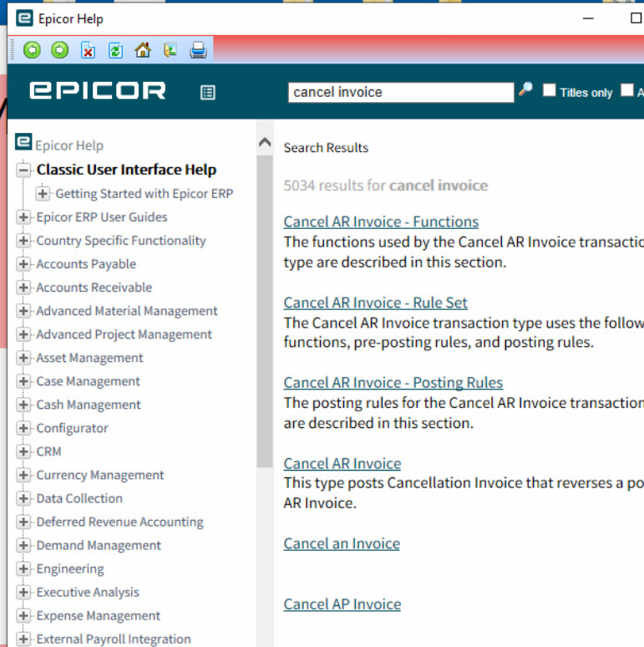644x647 pixels.
Task: Go back with the green left arrow
Action: 32,50
